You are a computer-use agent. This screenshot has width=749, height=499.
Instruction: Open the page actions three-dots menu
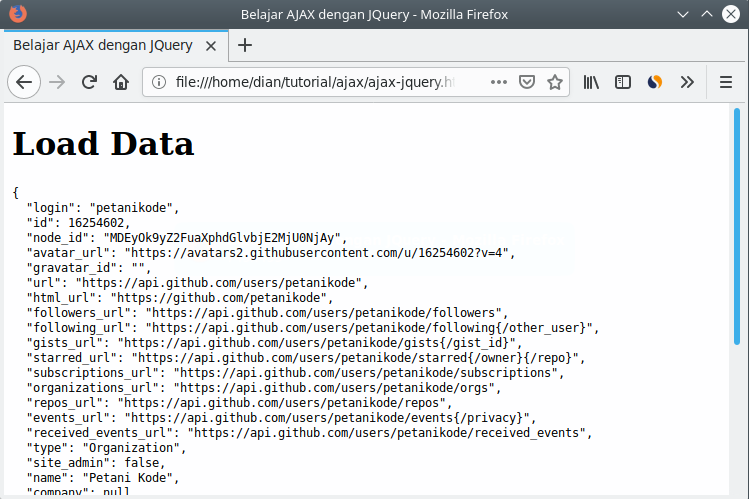pos(499,82)
